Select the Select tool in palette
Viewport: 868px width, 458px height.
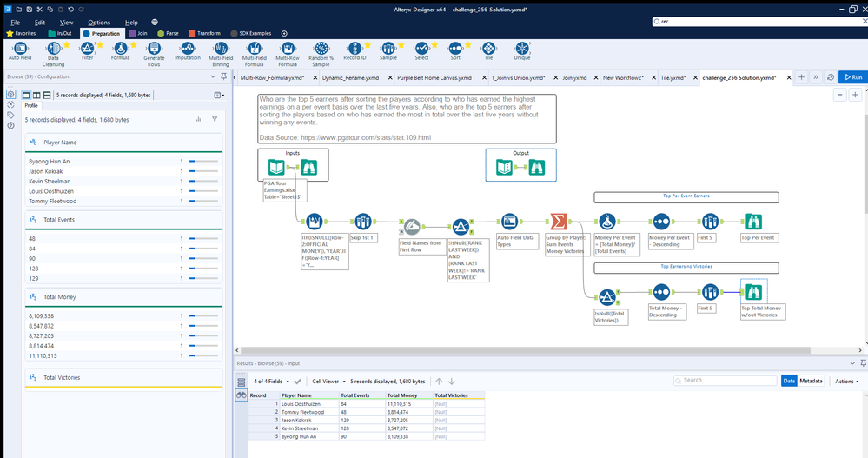pyautogui.click(x=421, y=51)
